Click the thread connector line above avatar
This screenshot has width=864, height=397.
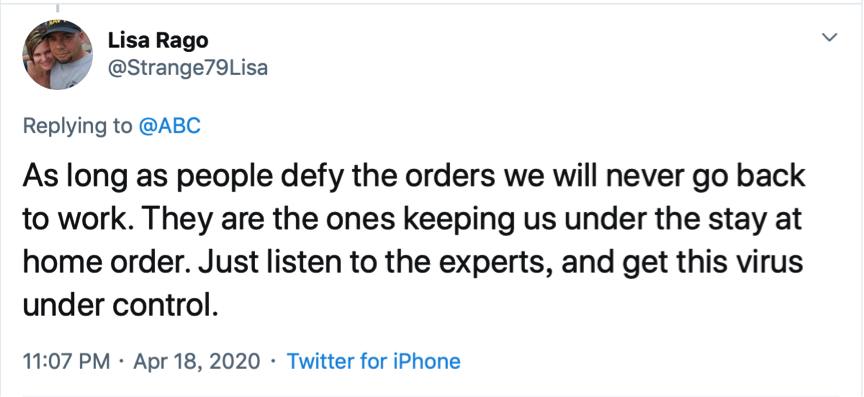coord(57,8)
